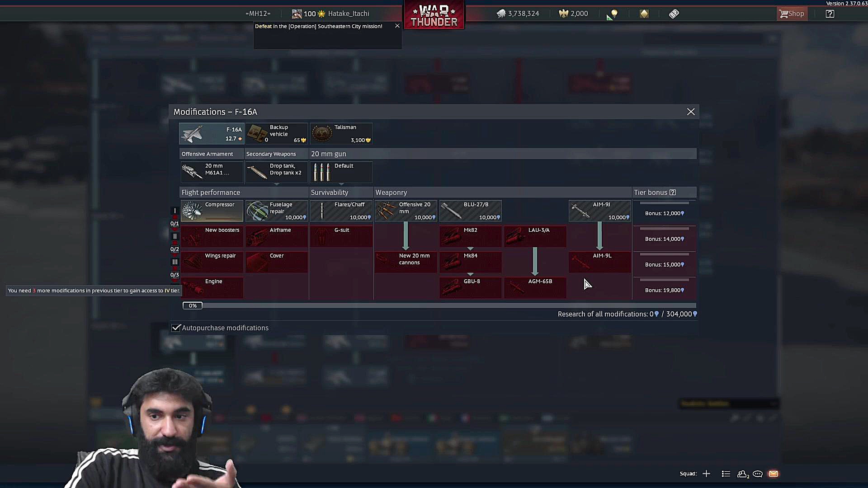Expand Secondary Weapons drop tank selector

276,172
